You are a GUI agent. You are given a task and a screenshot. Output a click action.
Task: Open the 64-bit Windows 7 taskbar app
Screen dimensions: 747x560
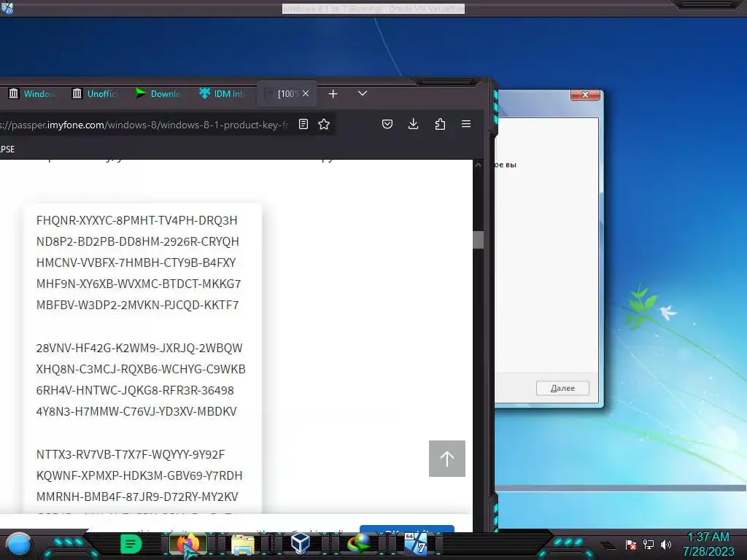[415, 544]
